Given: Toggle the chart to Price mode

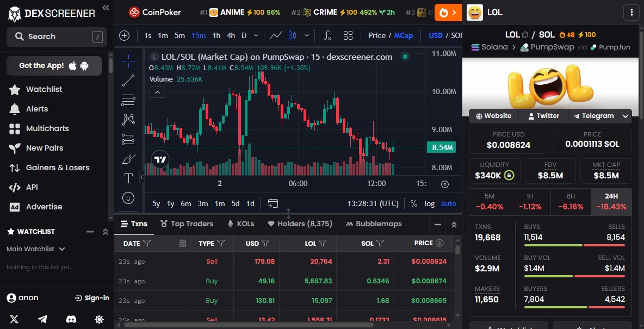Looking at the screenshot, I should tap(376, 36).
